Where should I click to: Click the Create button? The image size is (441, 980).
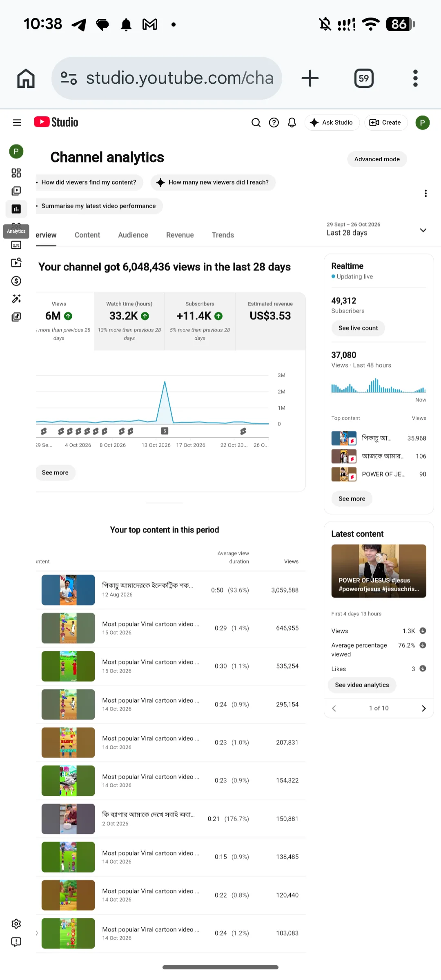[386, 122]
